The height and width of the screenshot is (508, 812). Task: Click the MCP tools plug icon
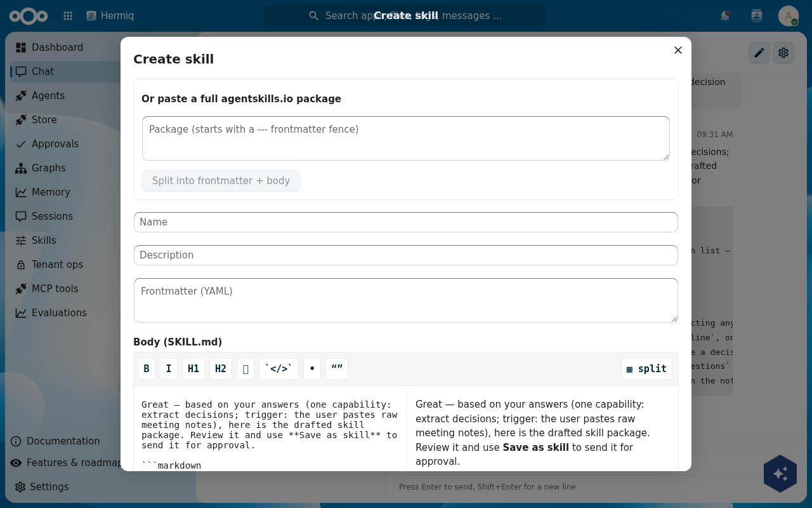coord(21,289)
